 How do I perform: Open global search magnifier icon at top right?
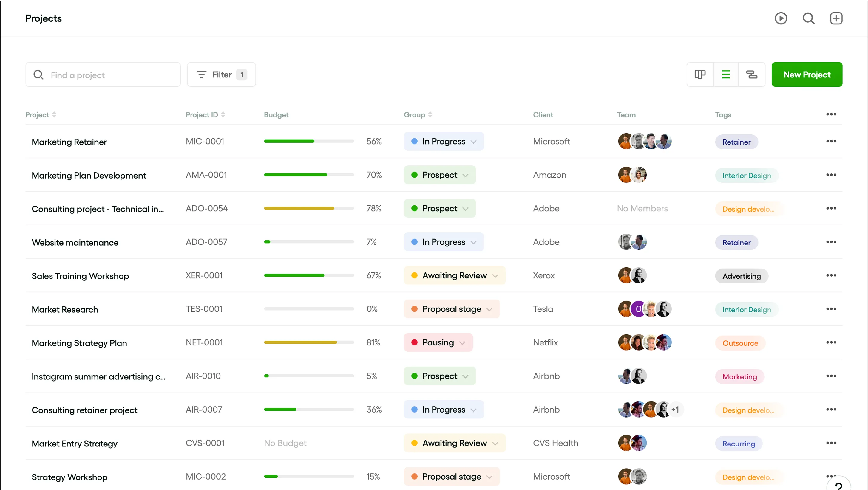click(x=808, y=18)
